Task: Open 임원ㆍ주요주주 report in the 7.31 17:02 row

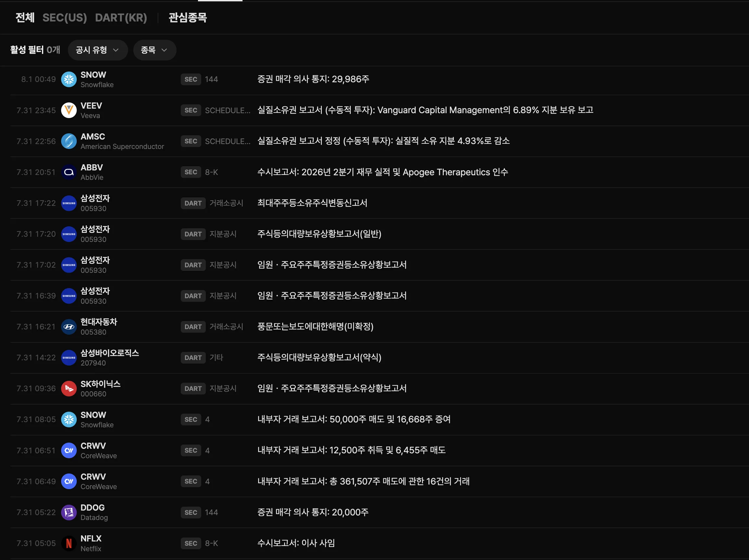Action: pyautogui.click(x=332, y=265)
